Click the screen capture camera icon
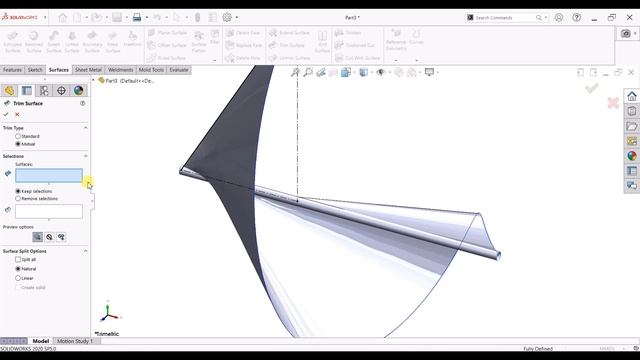 626,33
